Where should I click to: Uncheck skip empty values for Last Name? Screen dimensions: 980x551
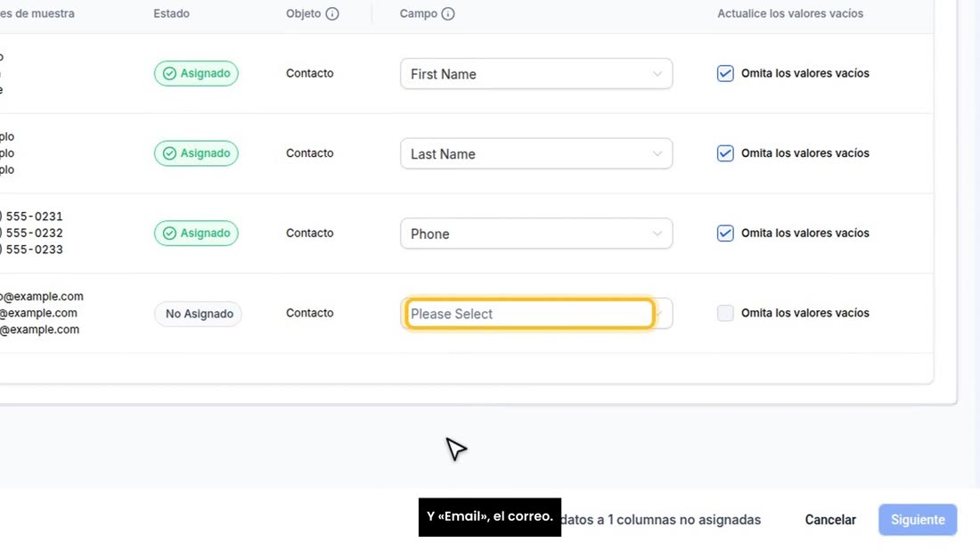[725, 153]
